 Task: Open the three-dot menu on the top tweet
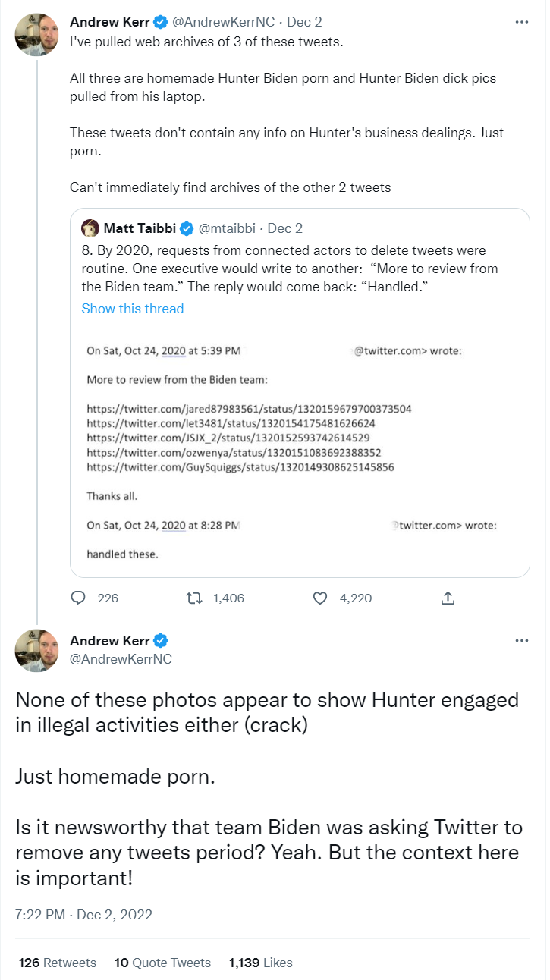521,22
